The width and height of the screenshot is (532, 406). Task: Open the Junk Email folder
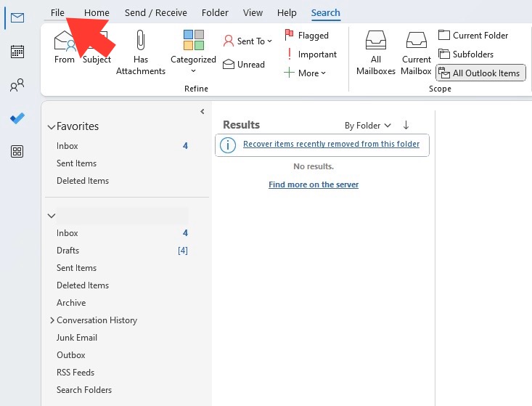coord(122,338)
